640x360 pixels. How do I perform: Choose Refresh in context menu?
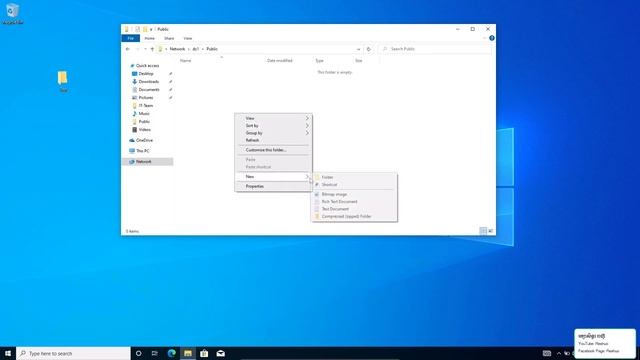[x=273, y=140]
